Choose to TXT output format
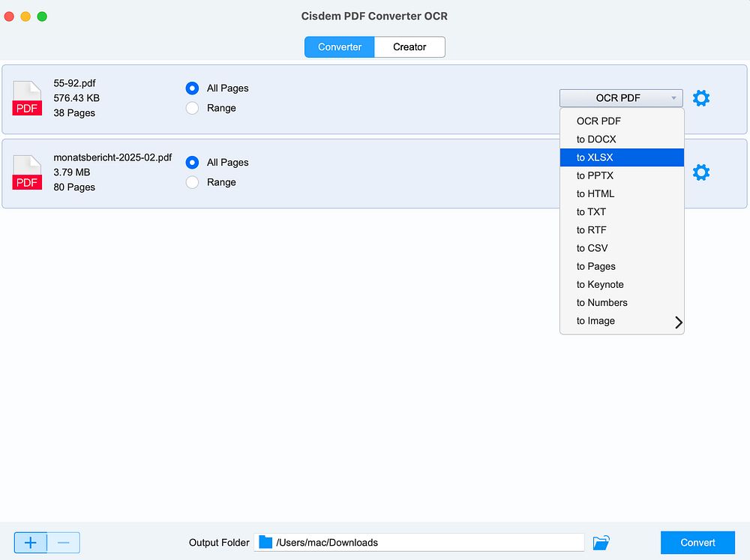 click(x=622, y=212)
